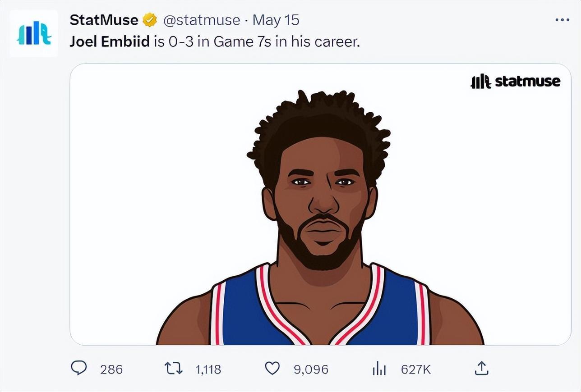Click the reply speech bubble icon

(79, 369)
